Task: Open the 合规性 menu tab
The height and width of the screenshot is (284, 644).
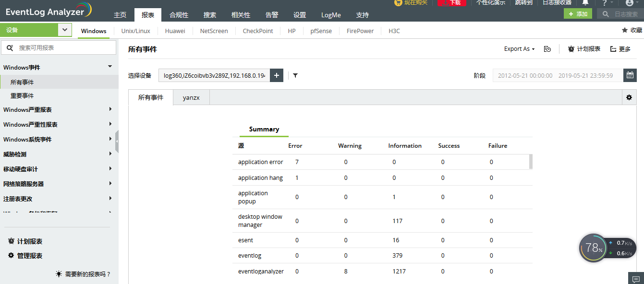Action: pos(179,15)
